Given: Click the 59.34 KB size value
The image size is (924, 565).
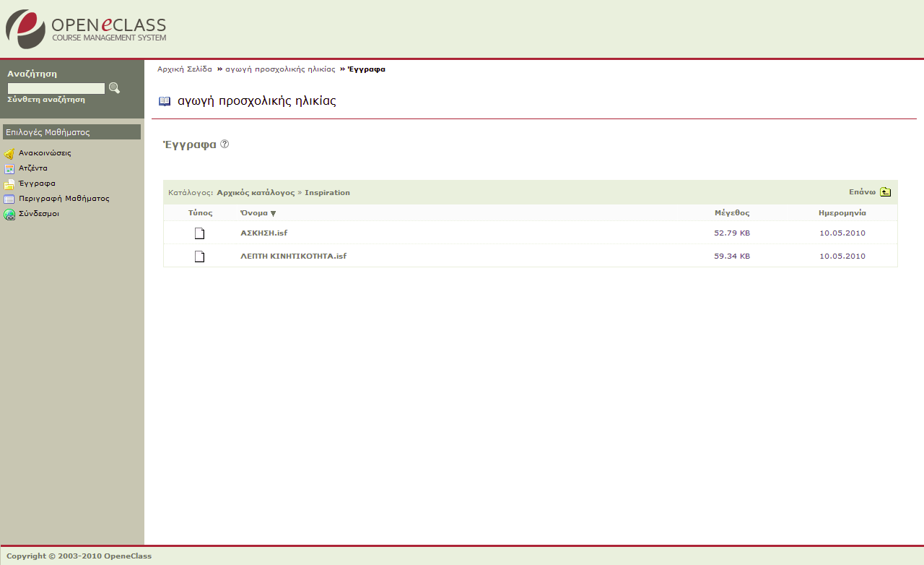Looking at the screenshot, I should tap(732, 256).
